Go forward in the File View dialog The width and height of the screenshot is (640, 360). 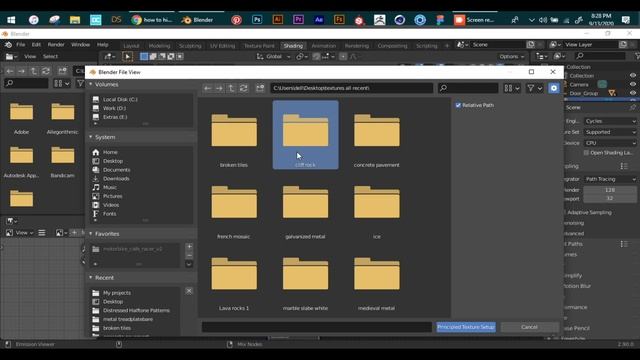(x=219, y=88)
